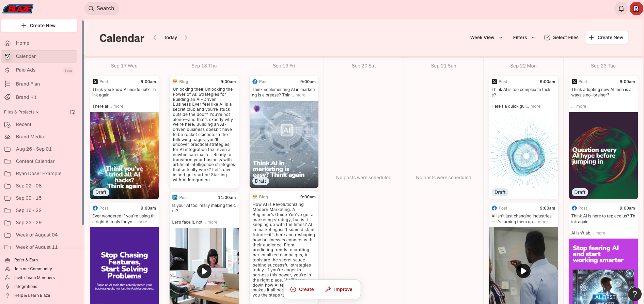Screen dimensions: 644x304
Task: Open the help question mark button
Action: point(634,294)
